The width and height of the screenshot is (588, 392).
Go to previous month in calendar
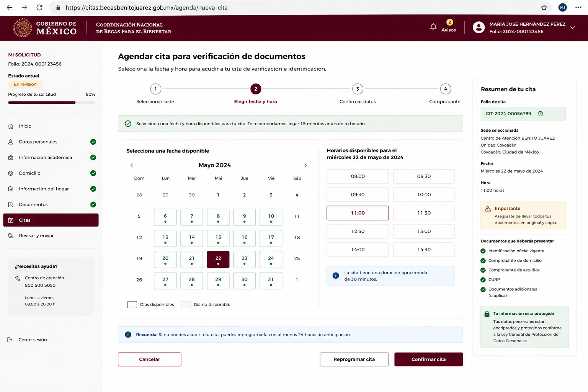click(132, 165)
